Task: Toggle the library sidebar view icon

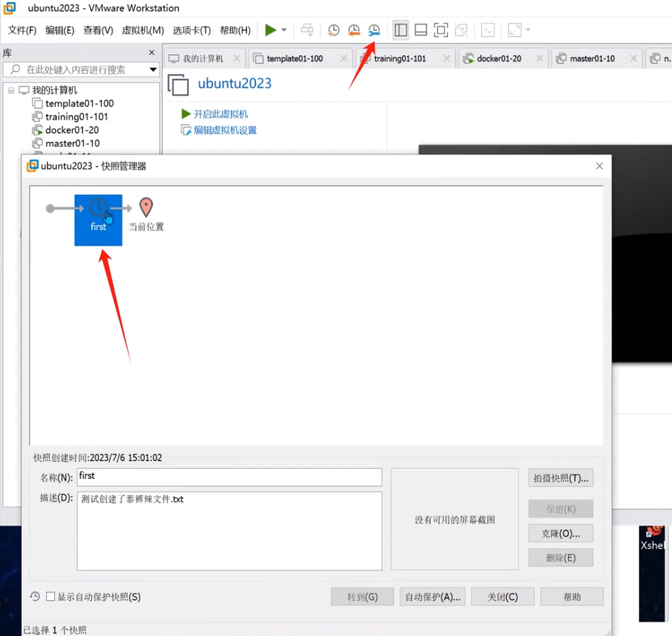Action: click(x=401, y=30)
